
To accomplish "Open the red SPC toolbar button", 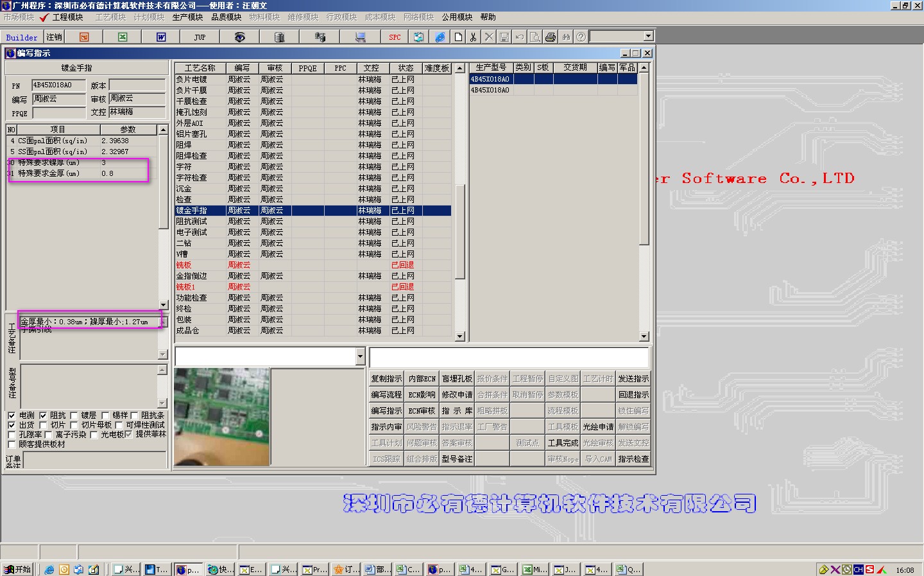I will [395, 37].
